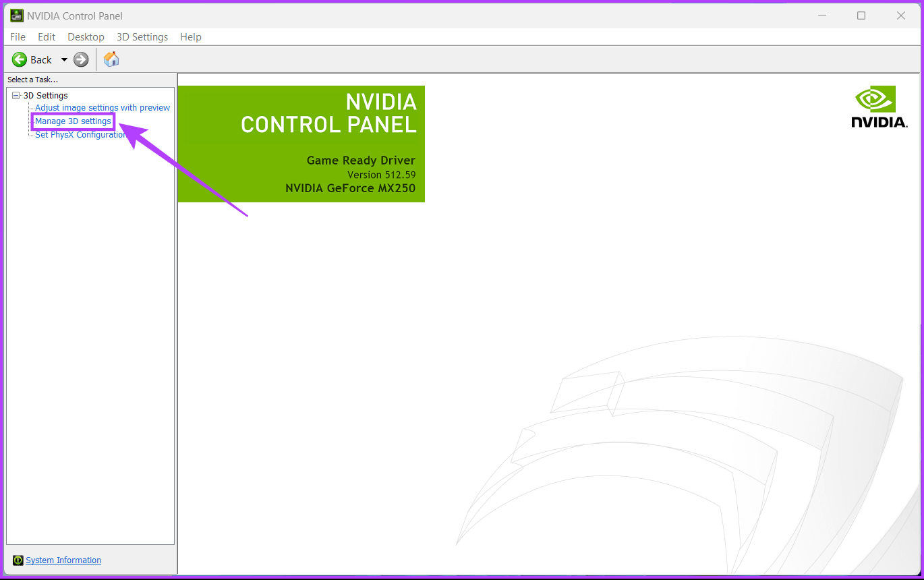The width and height of the screenshot is (924, 580).
Task: Open the Back history dropdown arrow
Action: tap(64, 59)
